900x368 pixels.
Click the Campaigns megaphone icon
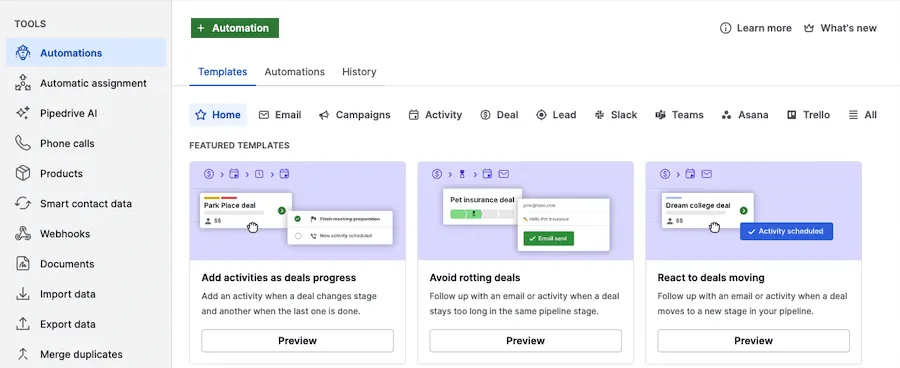(324, 115)
